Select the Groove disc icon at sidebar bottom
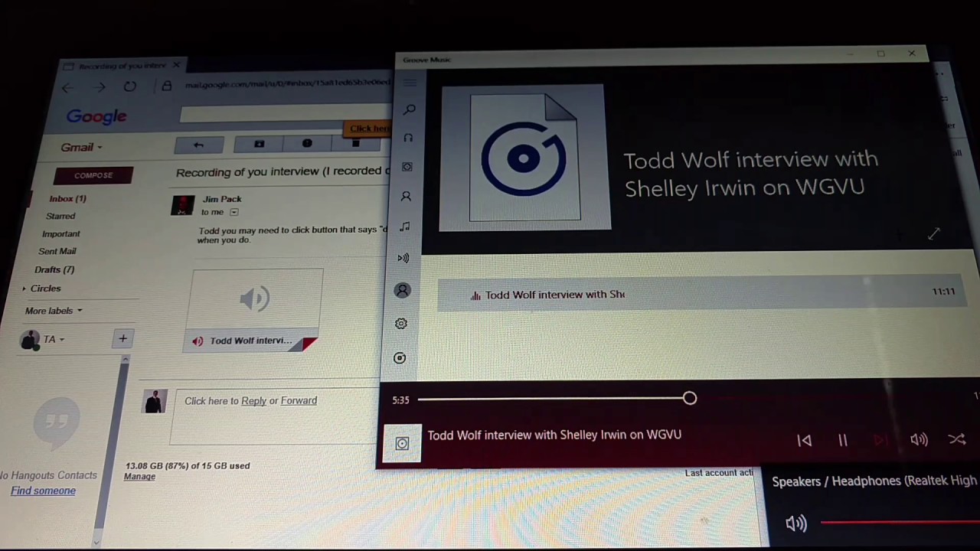Viewport: 980px width, 551px height. pyautogui.click(x=400, y=358)
